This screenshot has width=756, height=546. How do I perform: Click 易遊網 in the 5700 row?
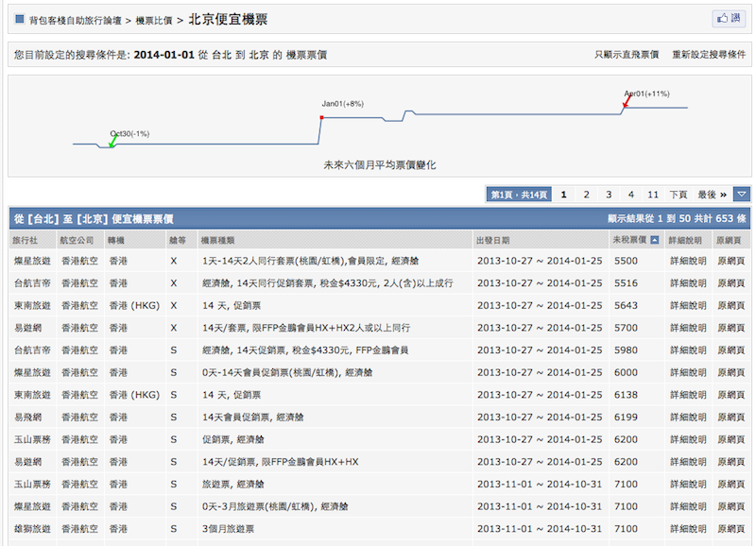click(x=28, y=328)
